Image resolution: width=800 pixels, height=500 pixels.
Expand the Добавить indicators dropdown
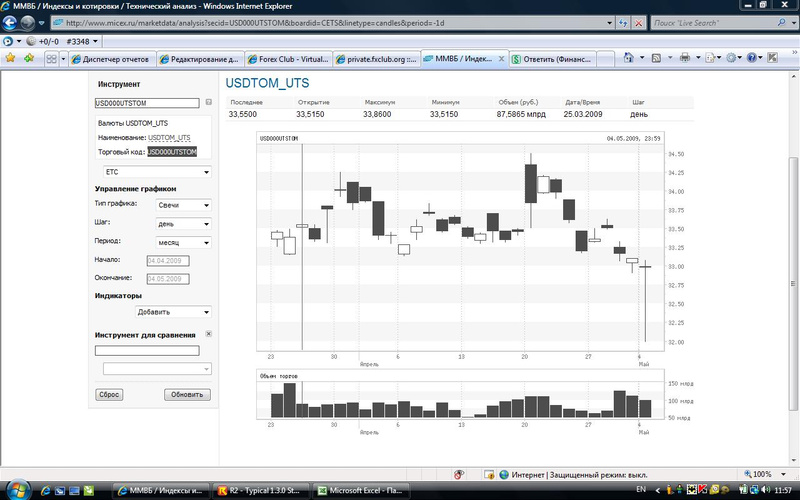point(173,312)
